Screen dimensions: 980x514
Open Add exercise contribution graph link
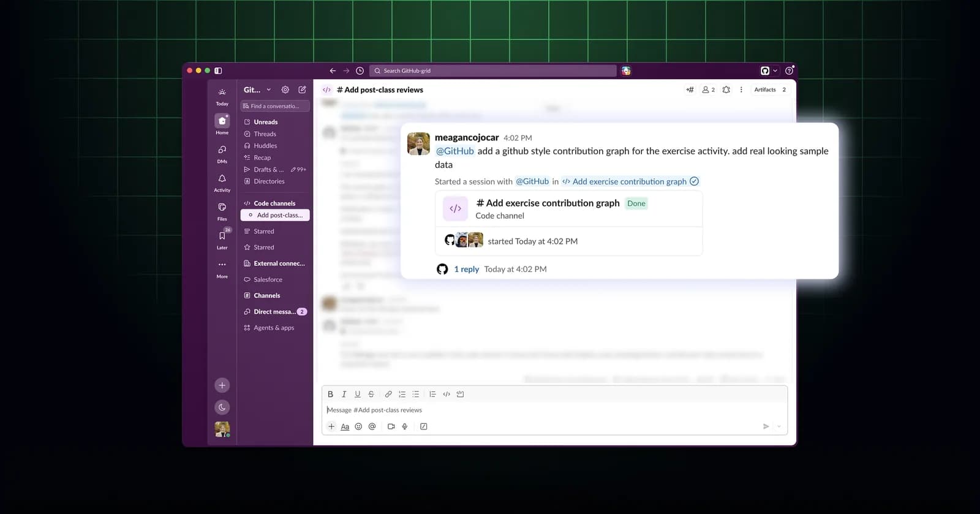click(630, 181)
